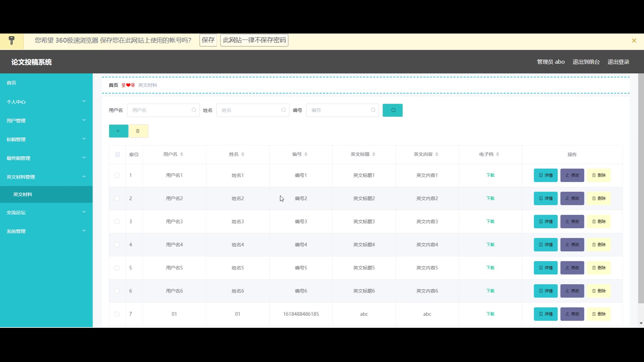644x362 pixels.
Task: Click 删除 for row 用户名1
Action: pyautogui.click(x=599, y=175)
